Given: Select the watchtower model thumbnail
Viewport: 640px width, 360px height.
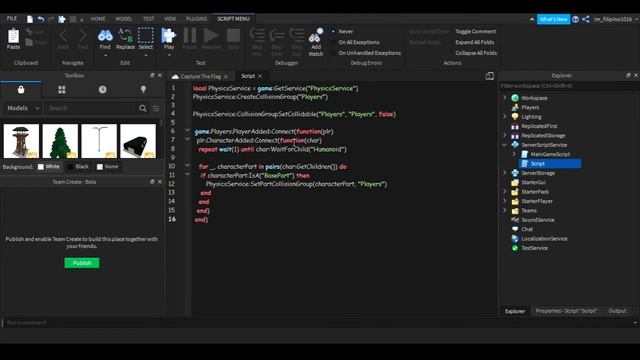Looking at the screenshot, I should [21, 141].
